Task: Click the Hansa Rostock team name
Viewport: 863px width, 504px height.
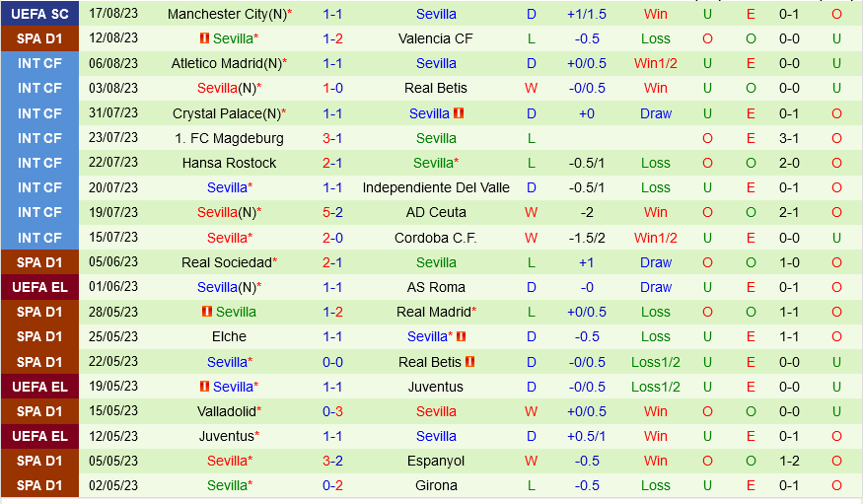Action: [229, 163]
